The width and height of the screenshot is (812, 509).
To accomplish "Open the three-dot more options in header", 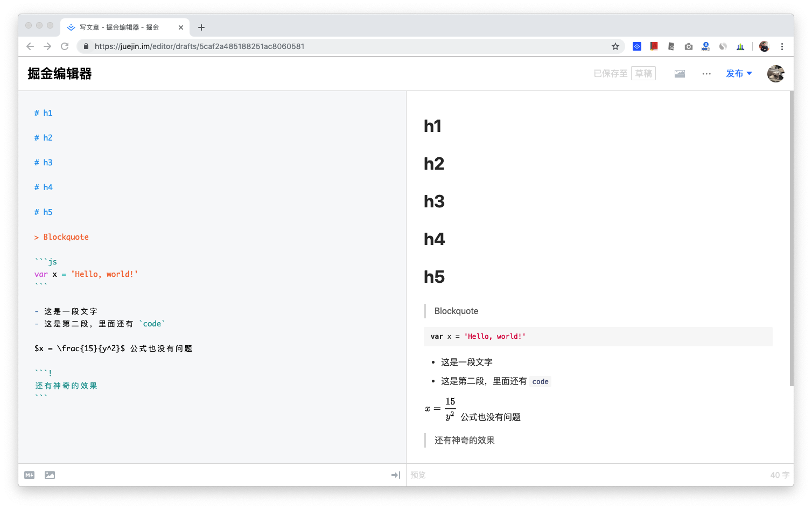I will (706, 74).
